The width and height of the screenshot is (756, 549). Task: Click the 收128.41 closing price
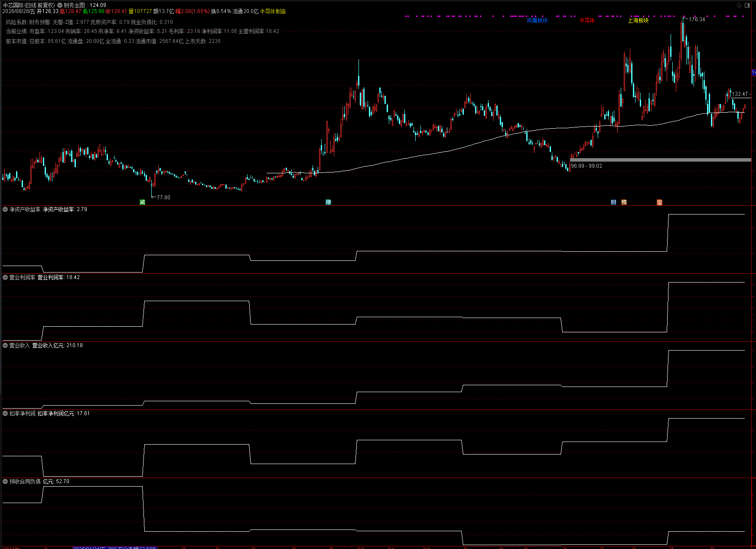point(117,11)
